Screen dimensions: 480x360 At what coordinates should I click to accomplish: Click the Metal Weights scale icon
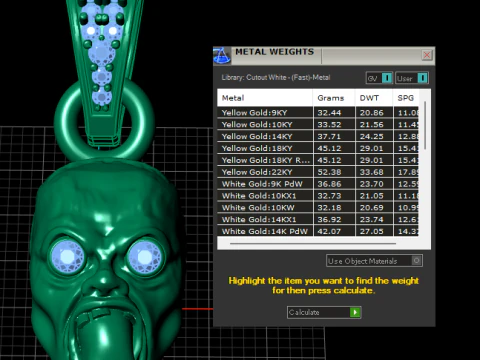point(222,55)
